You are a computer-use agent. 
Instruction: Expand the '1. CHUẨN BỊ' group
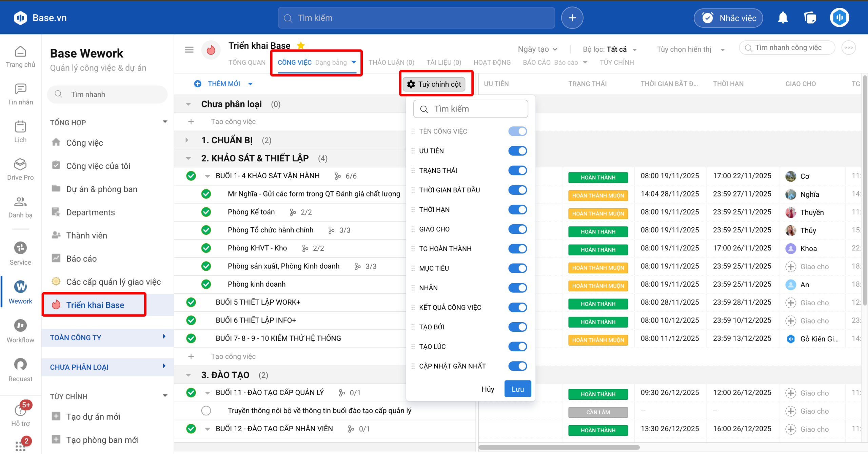(x=187, y=140)
